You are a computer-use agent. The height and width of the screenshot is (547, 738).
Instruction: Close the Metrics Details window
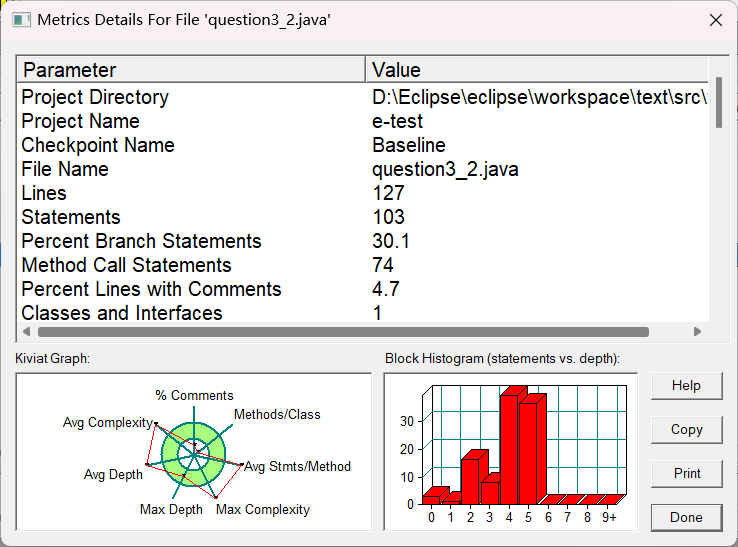(x=716, y=20)
